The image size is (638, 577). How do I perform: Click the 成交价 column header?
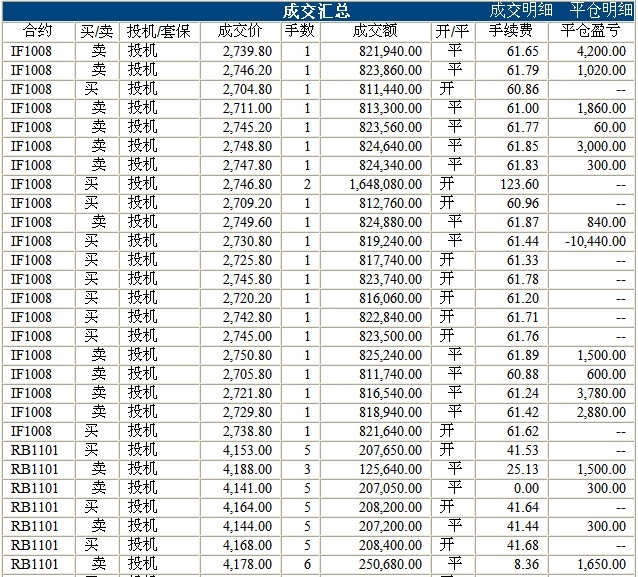(240, 31)
